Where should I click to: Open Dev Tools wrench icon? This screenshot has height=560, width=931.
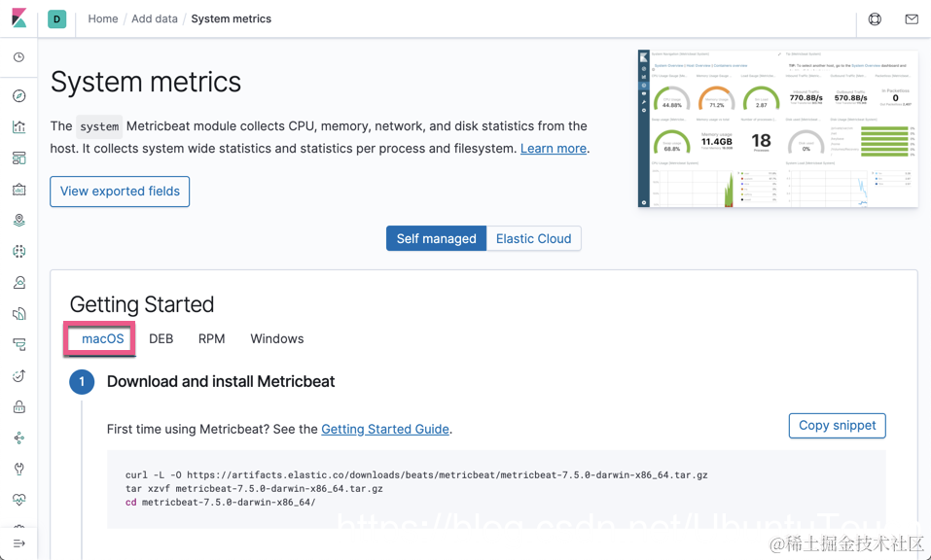coord(19,470)
